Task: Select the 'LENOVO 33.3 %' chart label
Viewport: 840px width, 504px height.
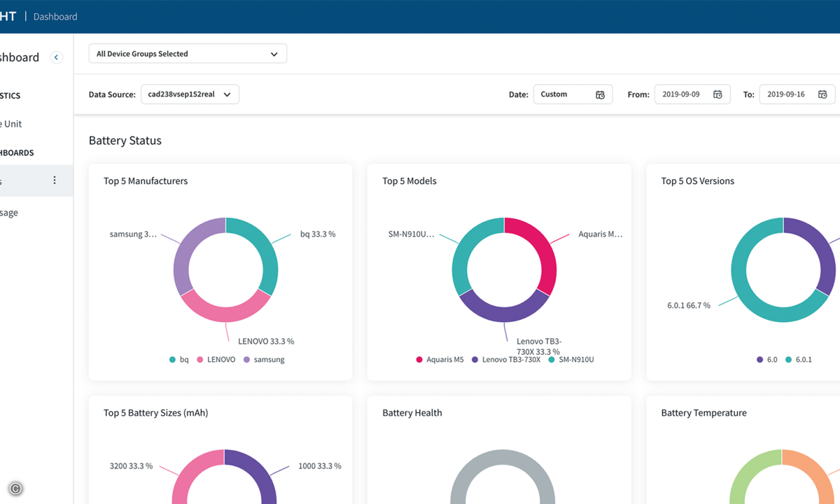Action: [x=266, y=342]
